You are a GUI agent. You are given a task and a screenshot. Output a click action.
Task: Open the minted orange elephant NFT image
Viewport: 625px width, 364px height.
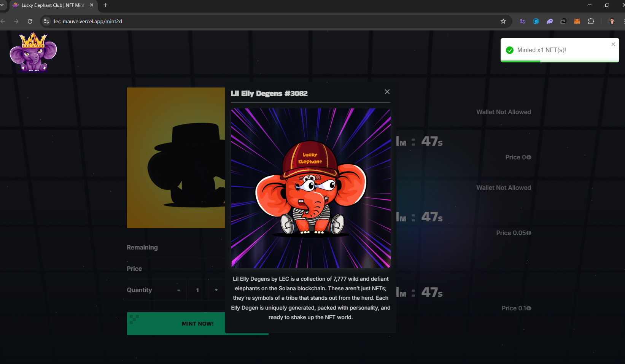pyautogui.click(x=310, y=188)
